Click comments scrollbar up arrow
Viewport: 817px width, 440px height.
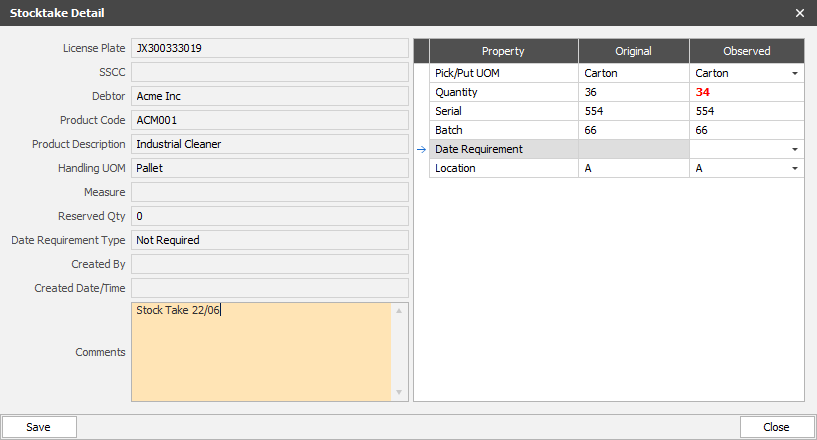pos(399,311)
